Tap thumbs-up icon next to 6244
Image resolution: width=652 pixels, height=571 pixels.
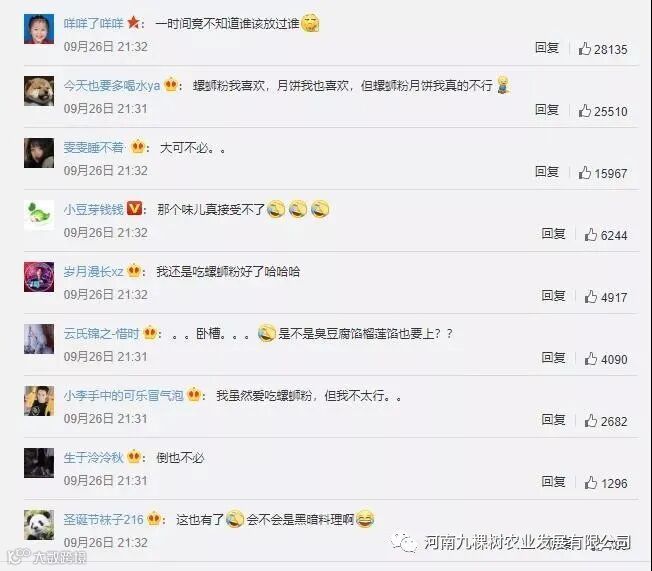pyautogui.click(x=591, y=235)
